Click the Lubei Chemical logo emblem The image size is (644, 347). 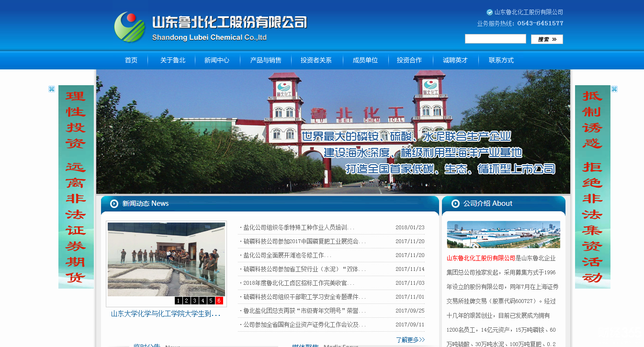coord(129,27)
